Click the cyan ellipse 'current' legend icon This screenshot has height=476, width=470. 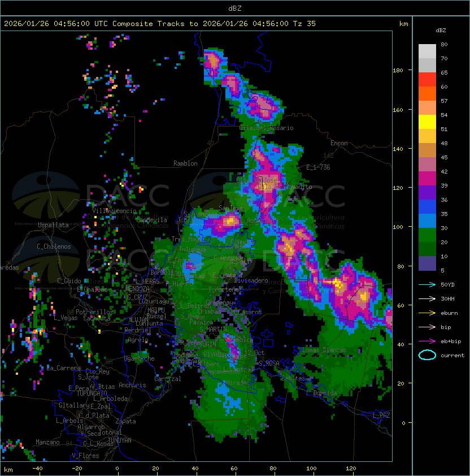[427, 355]
